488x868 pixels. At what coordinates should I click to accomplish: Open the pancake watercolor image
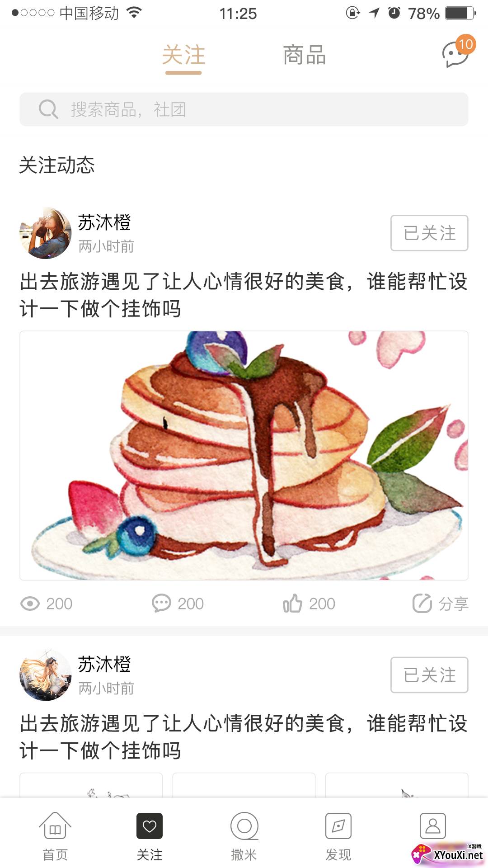tap(244, 456)
